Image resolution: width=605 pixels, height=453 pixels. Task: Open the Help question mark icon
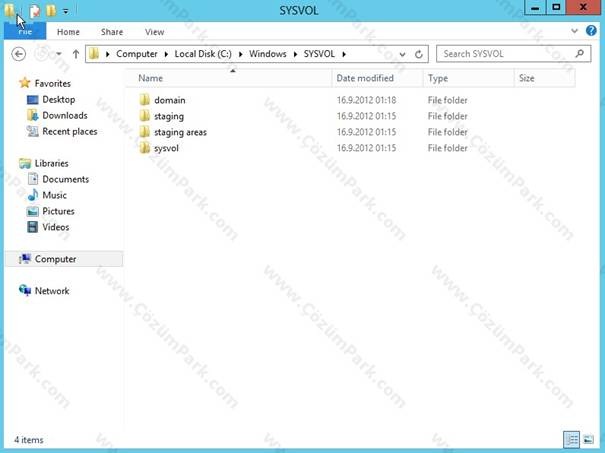(x=591, y=31)
